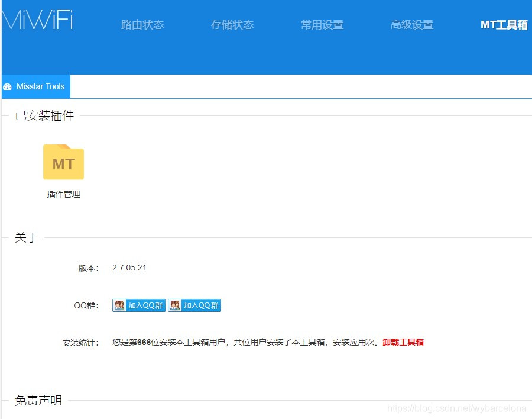Open the 存储状态 nav tab
The height and width of the screenshot is (419, 532).
coord(232,24)
